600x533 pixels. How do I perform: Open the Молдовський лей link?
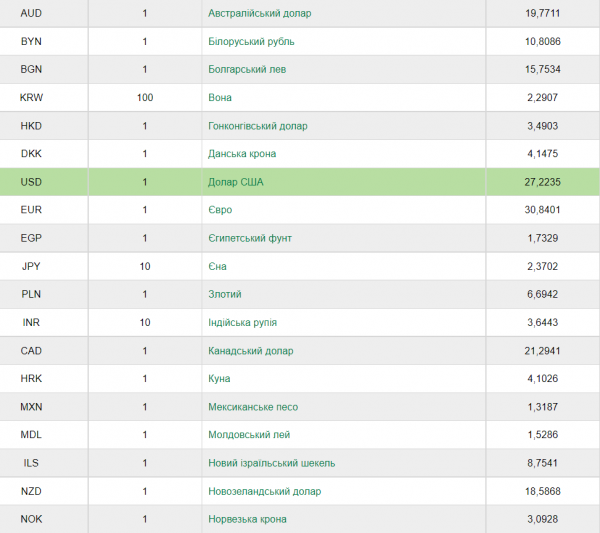[249, 435]
